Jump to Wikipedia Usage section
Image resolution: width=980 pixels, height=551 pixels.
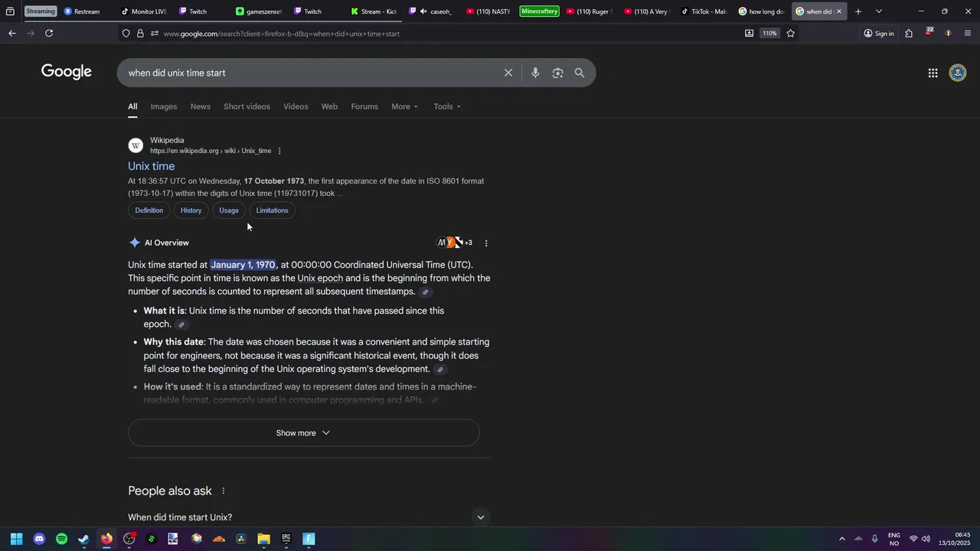(229, 210)
